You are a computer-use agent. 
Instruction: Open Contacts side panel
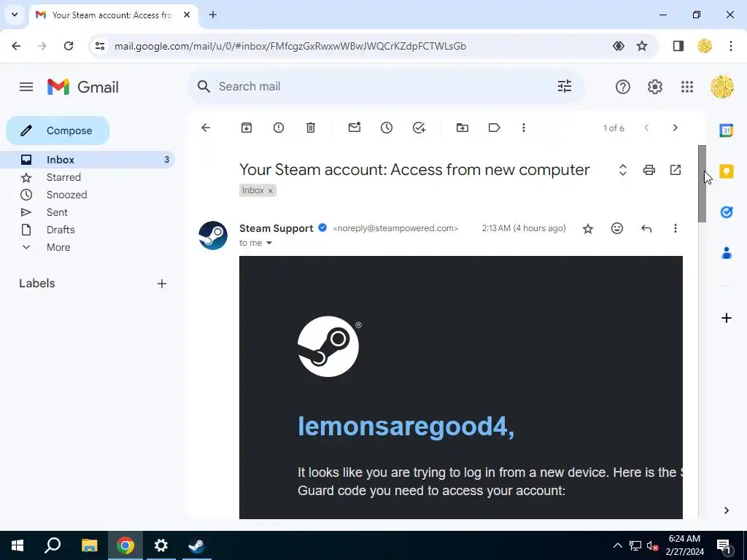(x=726, y=253)
